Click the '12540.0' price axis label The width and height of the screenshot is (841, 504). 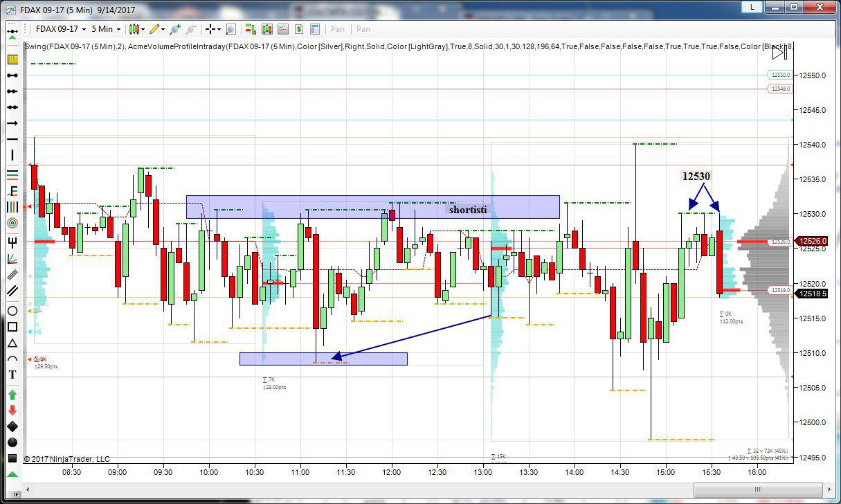[x=813, y=145]
